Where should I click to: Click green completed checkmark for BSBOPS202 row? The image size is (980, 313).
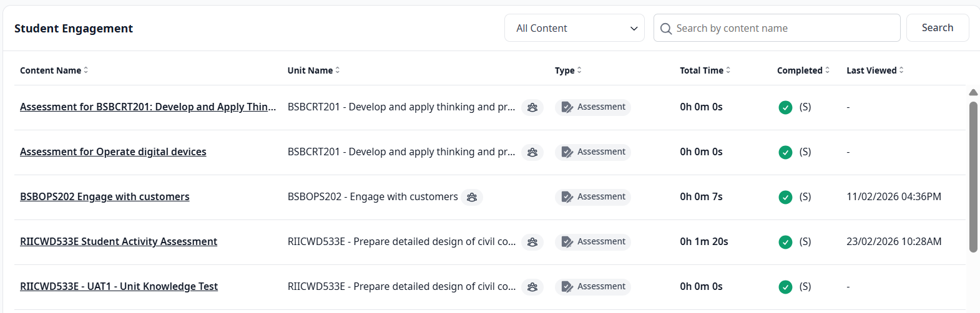[785, 197]
